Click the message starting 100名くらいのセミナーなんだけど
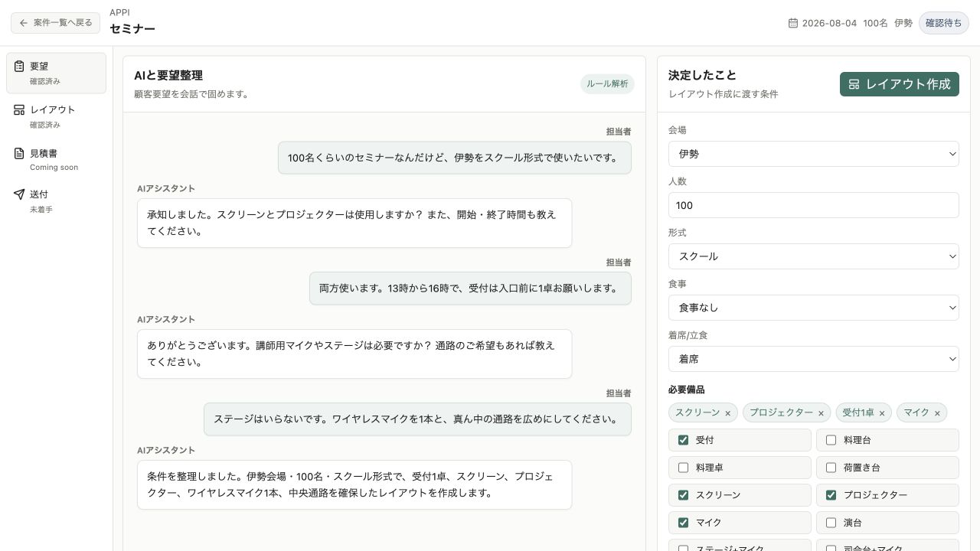This screenshot has width=980, height=551. coord(455,158)
